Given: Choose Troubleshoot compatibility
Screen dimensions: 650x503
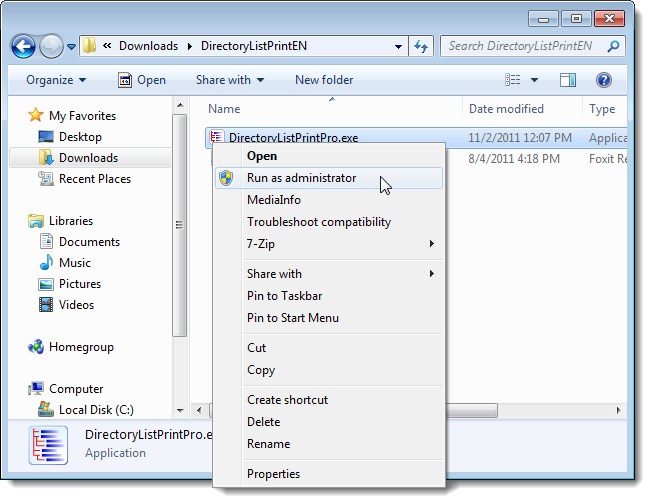Looking at the screenshot, I should pyautogui.click(x=329, y=222).
